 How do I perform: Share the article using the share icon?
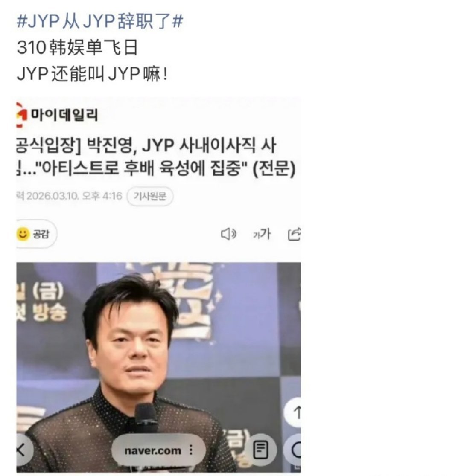(294, 234)
